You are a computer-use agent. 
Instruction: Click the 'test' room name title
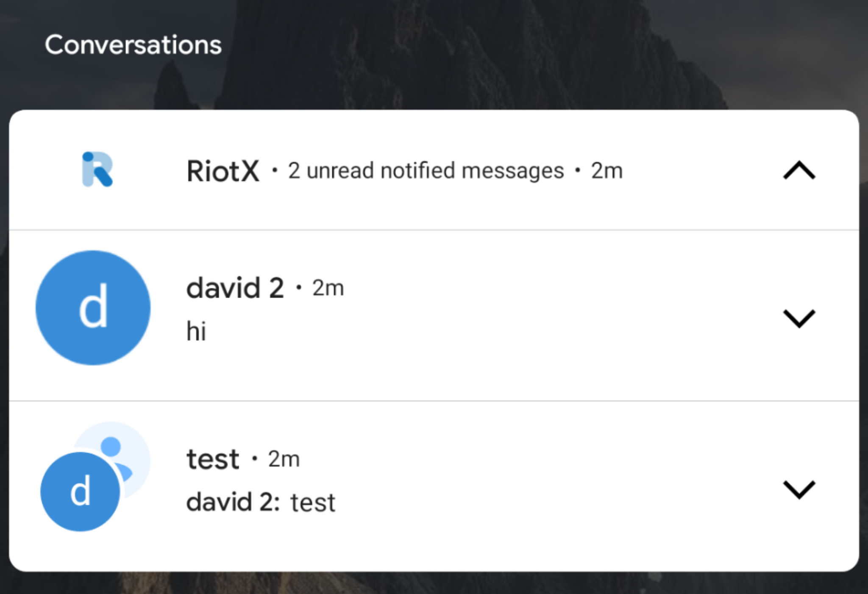[x=213, y=459]
